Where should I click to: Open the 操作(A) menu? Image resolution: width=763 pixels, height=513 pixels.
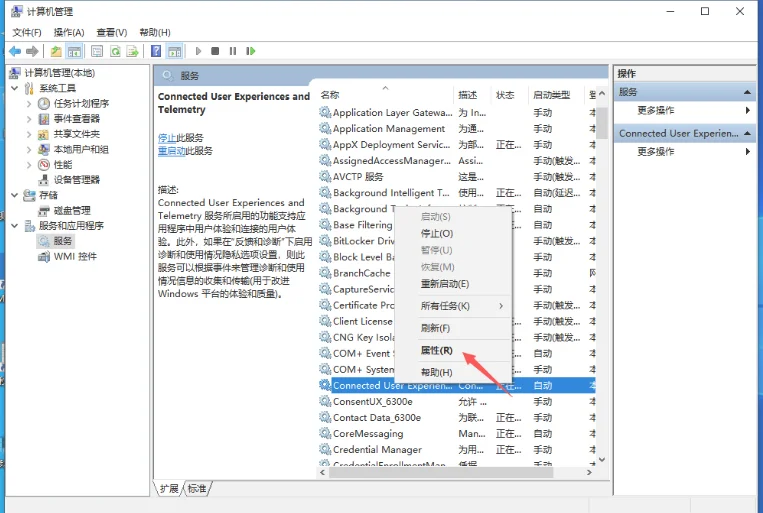[69, 32]
